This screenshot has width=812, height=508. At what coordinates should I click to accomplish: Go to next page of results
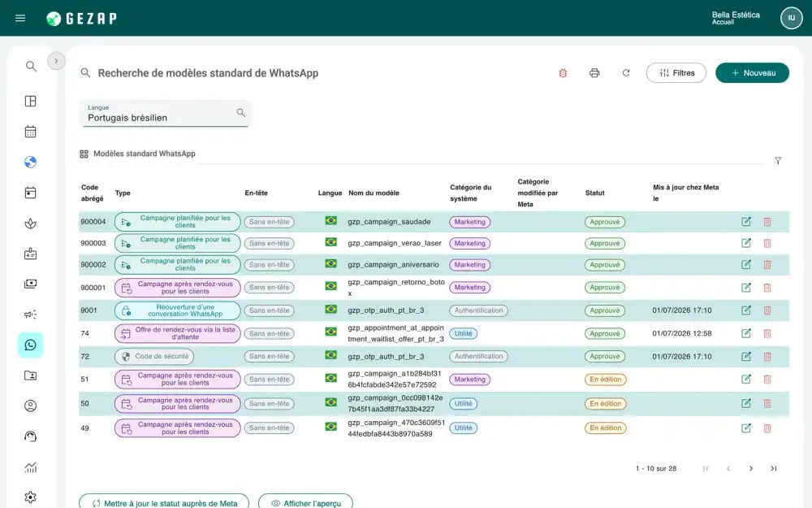click(x=751, y=469)
